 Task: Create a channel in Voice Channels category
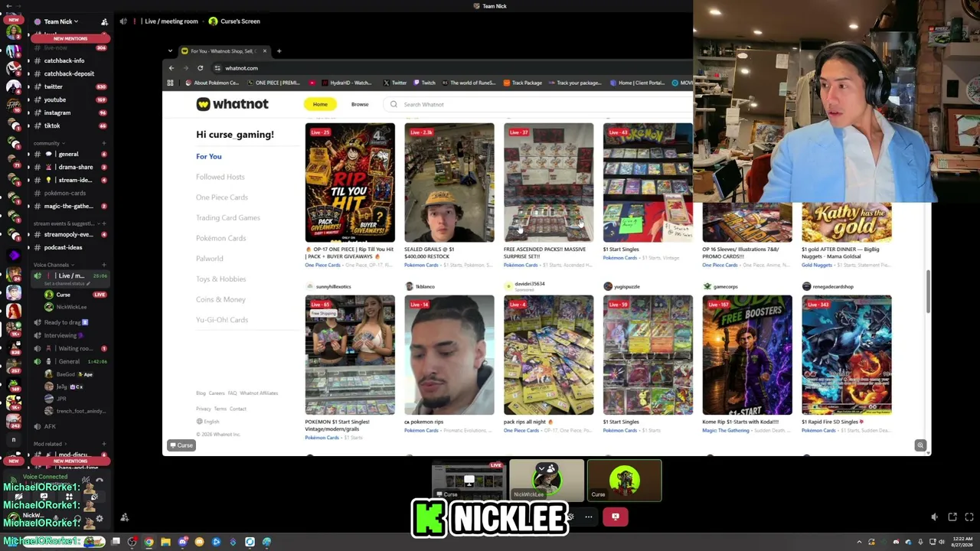(x=104, y=265)
